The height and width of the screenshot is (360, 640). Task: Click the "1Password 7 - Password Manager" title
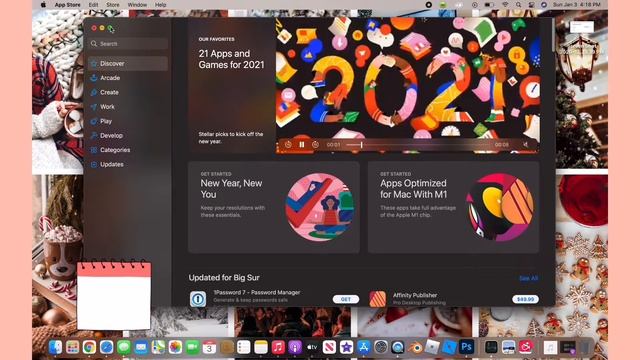click(257, 292)
